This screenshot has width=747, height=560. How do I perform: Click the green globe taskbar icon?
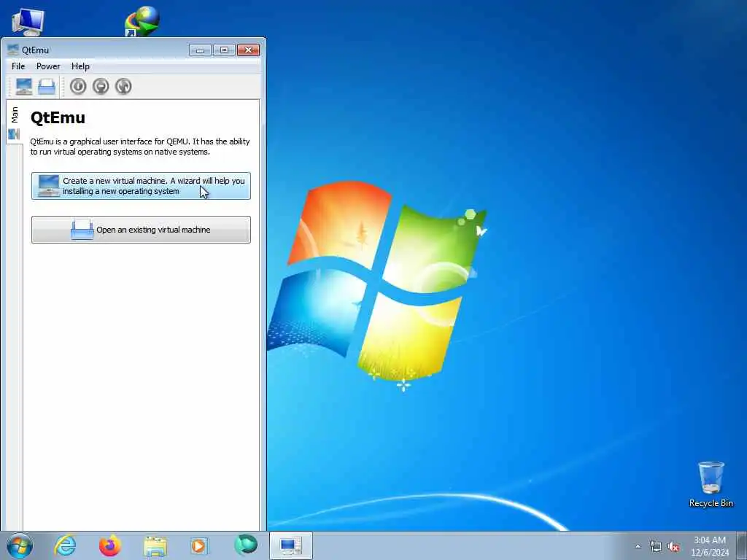click(245, 545)
